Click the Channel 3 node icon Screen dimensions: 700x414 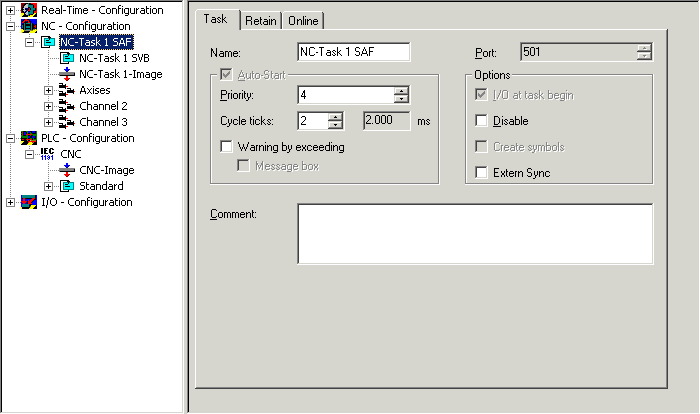pos(67,122)
